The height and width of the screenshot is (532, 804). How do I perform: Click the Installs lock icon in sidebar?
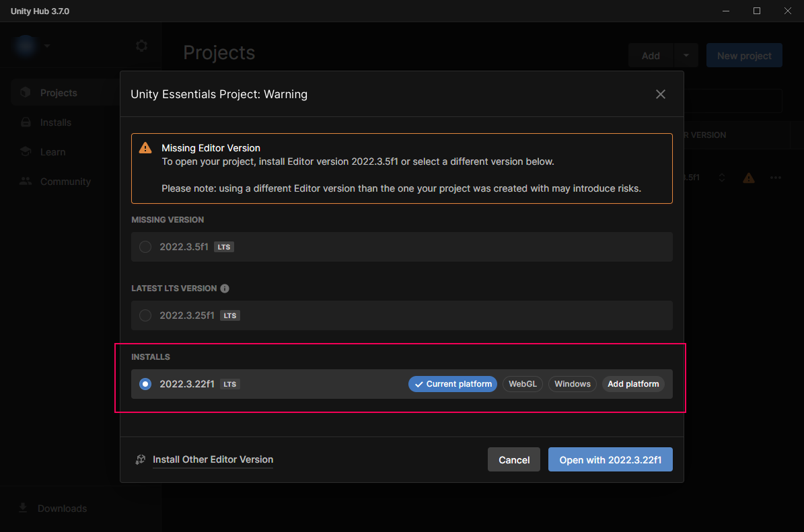click(x=26, y=122)
